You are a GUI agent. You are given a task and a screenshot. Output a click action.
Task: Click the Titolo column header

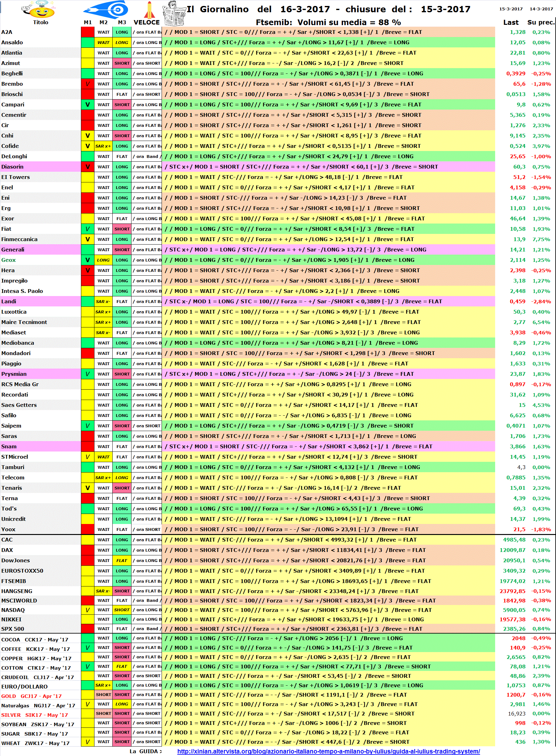point(40,22)
